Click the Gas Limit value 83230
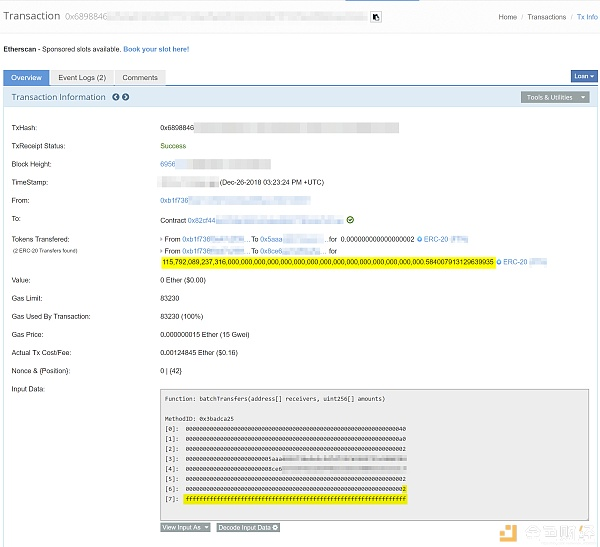Viewport: 600px width, 547px height. point(170,298)
